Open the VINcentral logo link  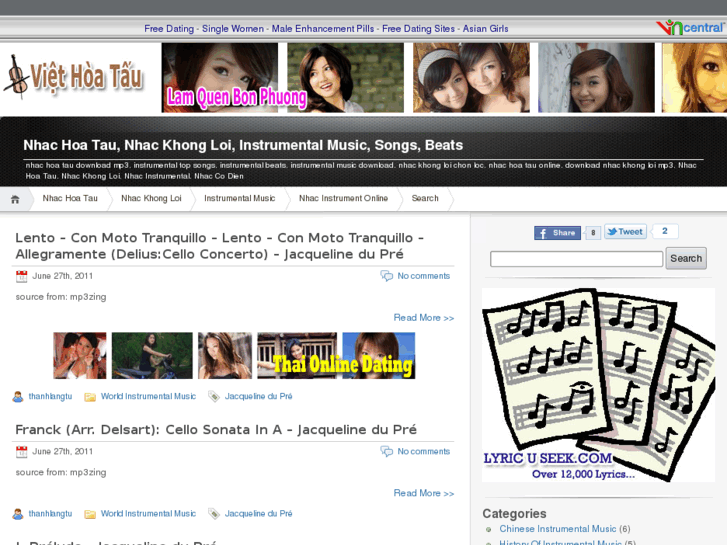(690, 28)
